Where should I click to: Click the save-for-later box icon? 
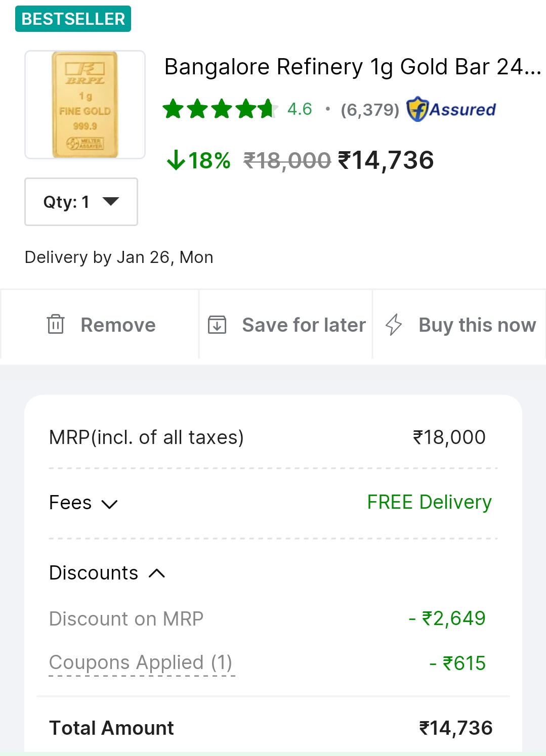coord(218,325)
